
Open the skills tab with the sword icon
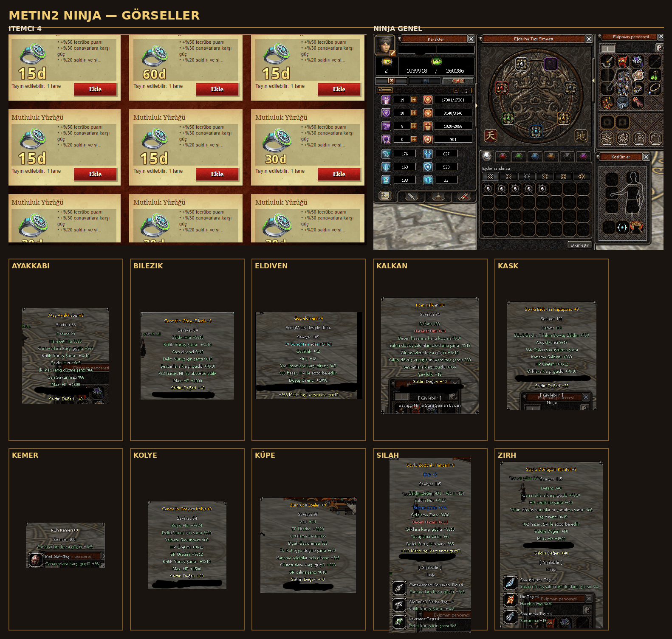(411, 196)
